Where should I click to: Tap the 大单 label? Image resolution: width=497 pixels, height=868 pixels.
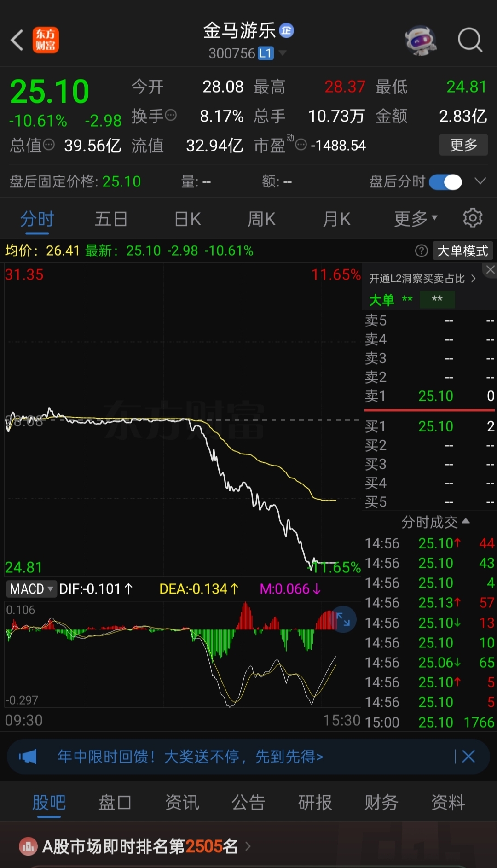381,300
